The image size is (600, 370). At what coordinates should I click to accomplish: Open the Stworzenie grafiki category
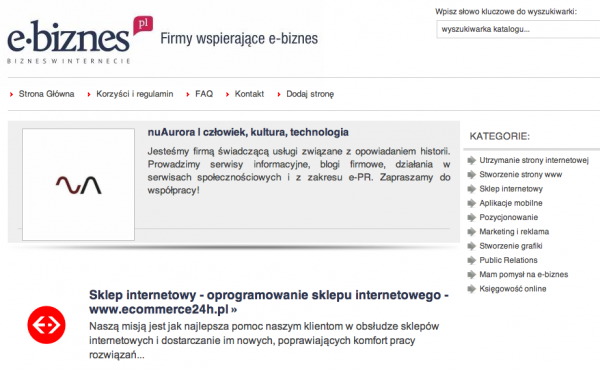point(511,246)
